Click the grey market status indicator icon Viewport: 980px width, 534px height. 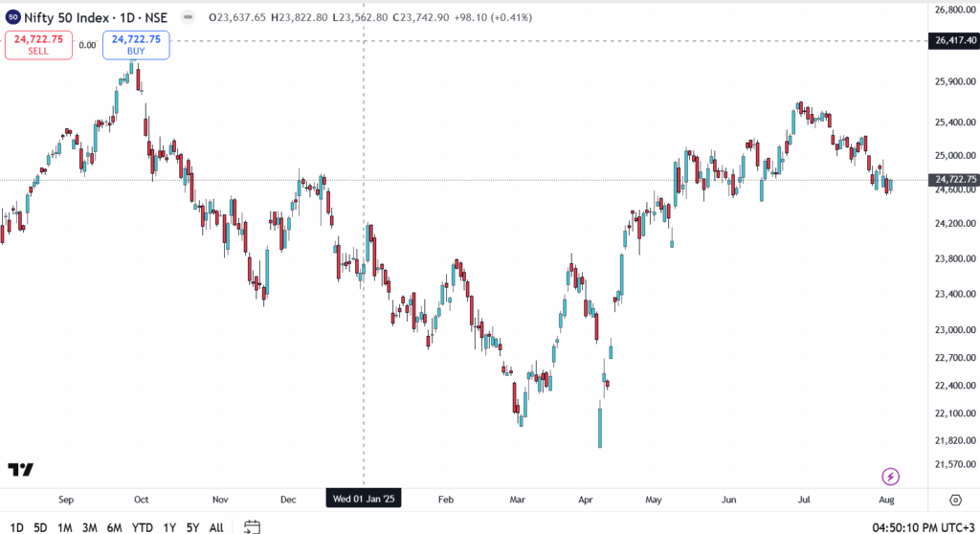click(x=188, y=16)
